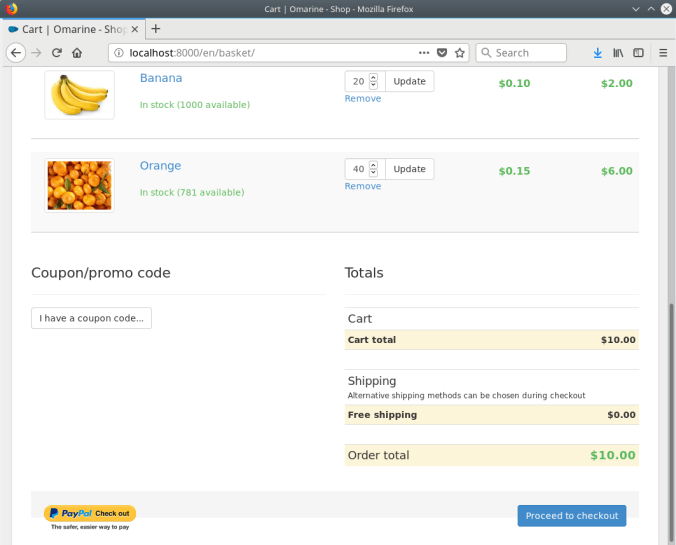Remove Banana from the cart
Image resolution: width=676 pixels, height=545 pixels.
(x=362, y=99)
